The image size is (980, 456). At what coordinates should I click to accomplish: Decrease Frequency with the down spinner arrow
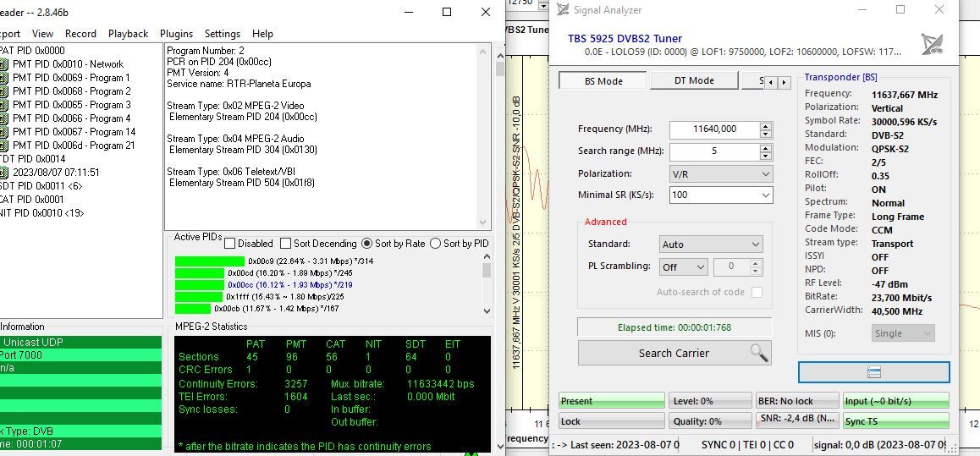pyautogui.click(x=766, y=134)
